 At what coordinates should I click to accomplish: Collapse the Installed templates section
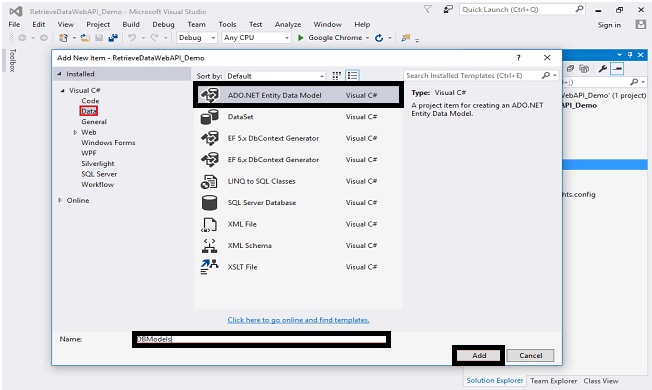(59, 74)
